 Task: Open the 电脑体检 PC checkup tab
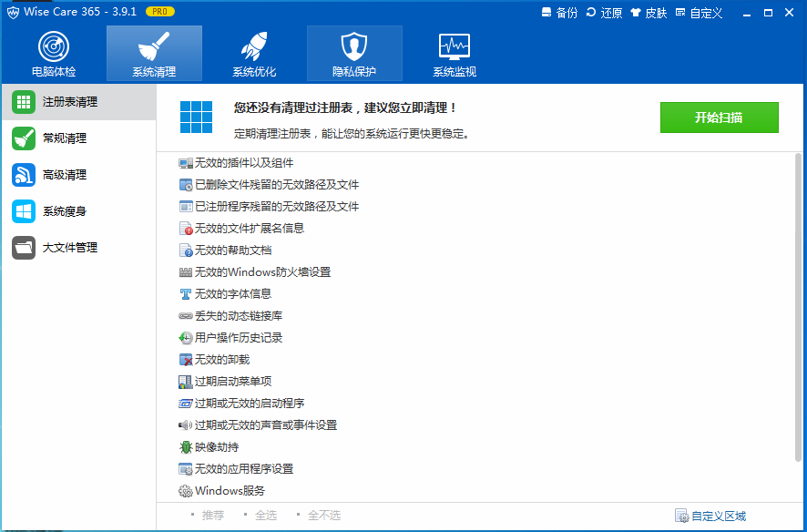click(x=54, y=54)
